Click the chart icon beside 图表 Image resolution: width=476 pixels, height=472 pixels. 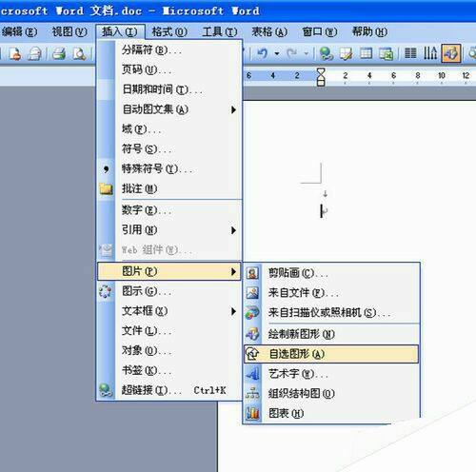tap(252, 413)
